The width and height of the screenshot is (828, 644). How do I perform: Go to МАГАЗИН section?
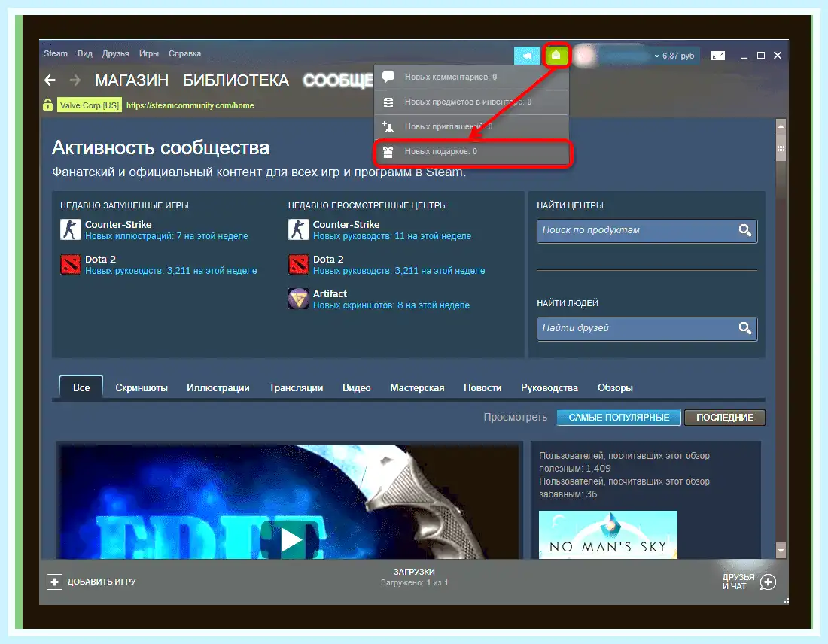tap(132, 80)
